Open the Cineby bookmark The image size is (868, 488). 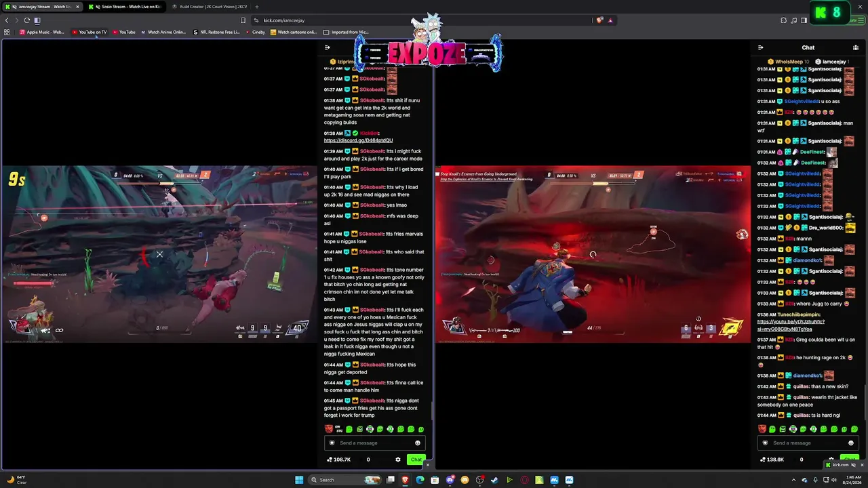tap(255, 32)
